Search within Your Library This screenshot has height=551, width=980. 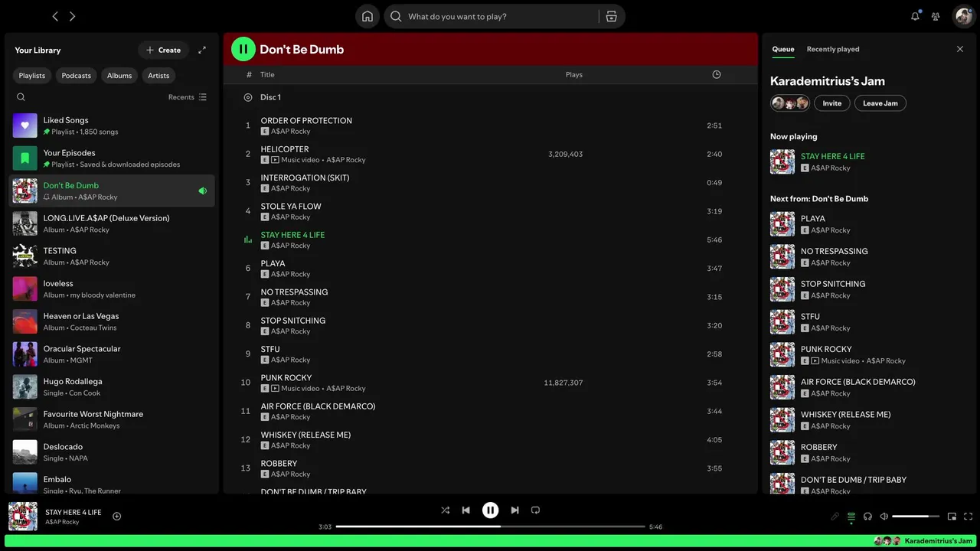point(21,97)
